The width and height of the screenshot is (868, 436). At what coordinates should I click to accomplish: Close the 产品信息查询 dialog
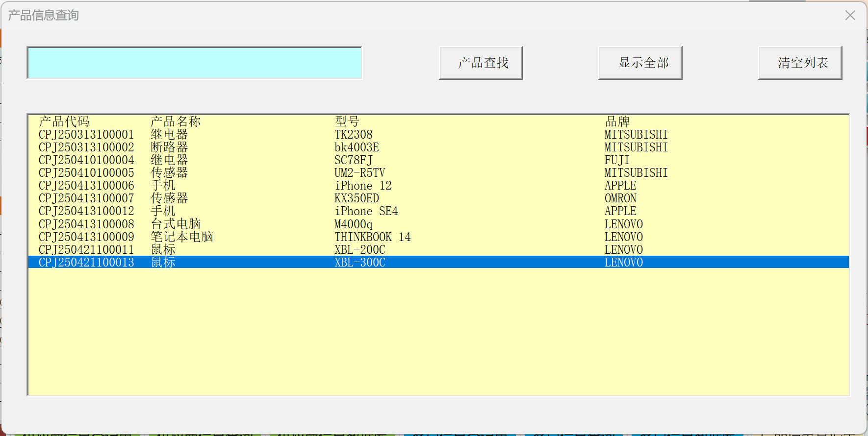point(850,15)
